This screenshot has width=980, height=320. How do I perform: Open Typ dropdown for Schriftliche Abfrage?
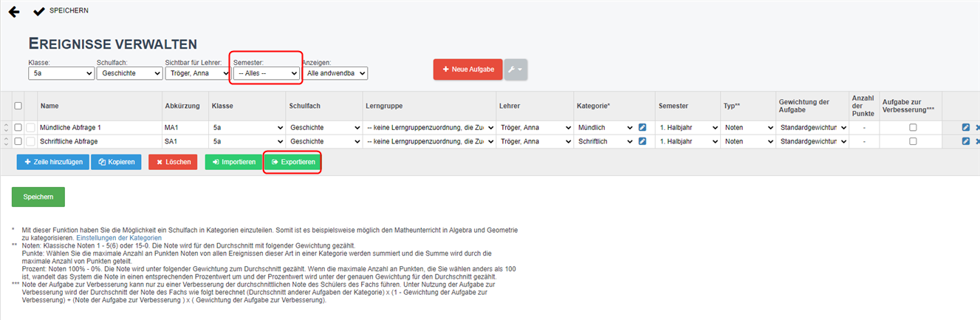747,140
